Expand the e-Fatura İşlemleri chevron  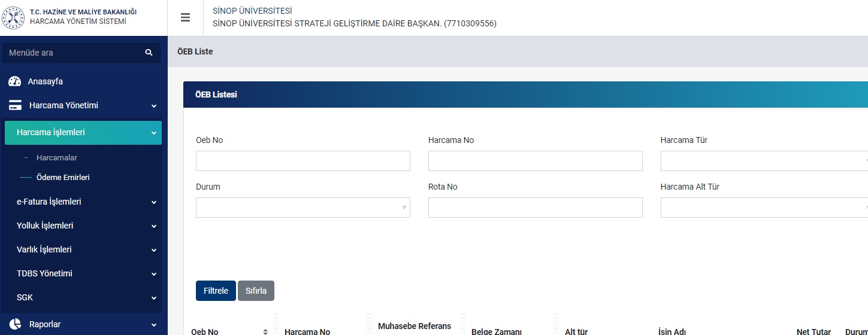click(x=154, y=202)
